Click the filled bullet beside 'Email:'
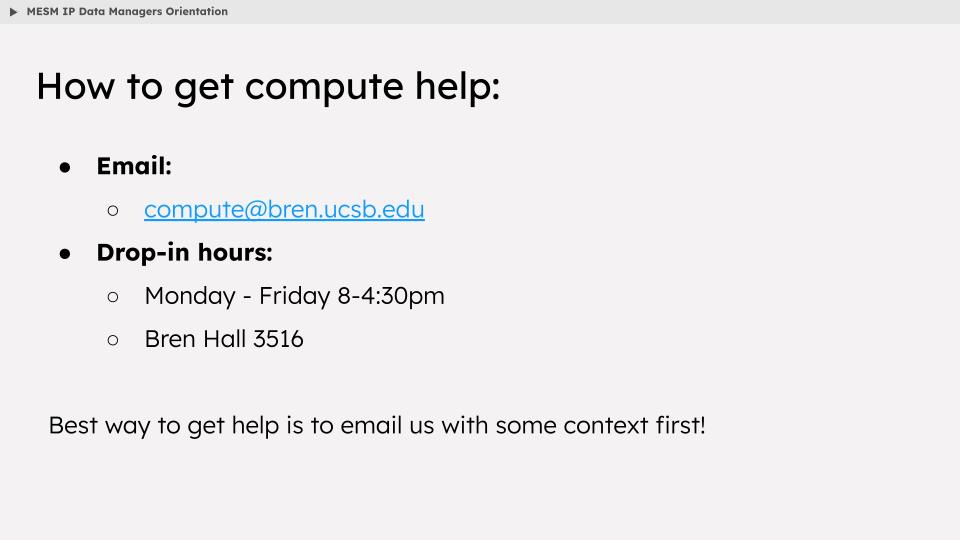The image size is (960, 540). [x=65, y=167]
